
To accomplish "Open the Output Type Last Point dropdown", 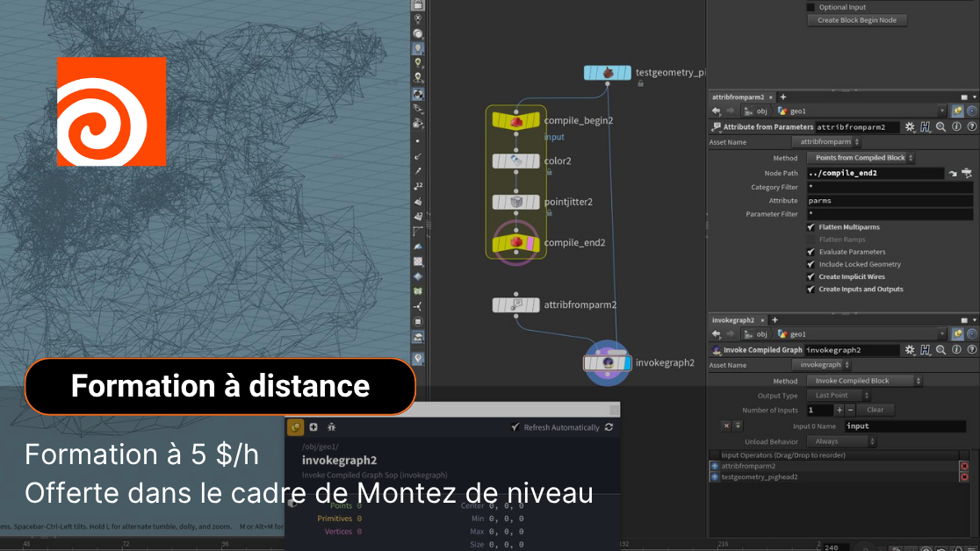I will click(x=838, y=396).
